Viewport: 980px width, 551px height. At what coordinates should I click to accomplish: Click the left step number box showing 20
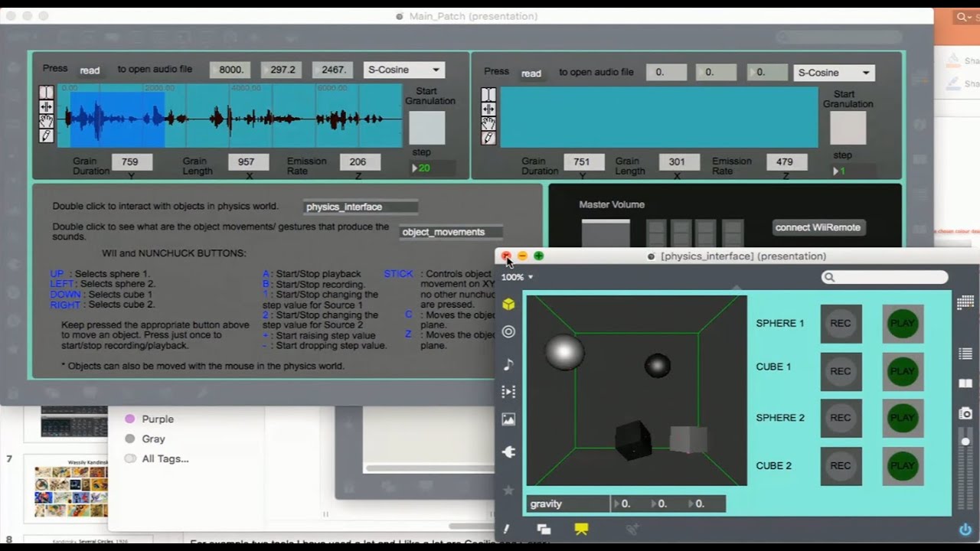433,168
